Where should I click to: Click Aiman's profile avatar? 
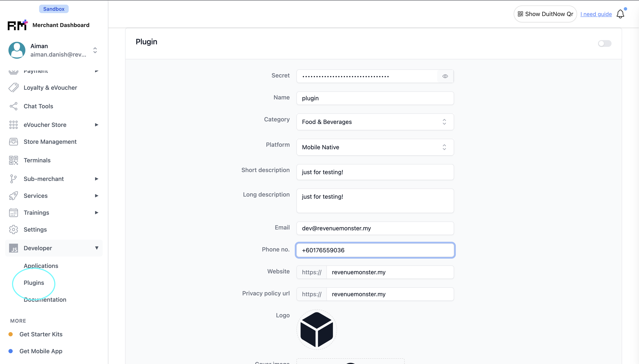(x=17, y=50)
